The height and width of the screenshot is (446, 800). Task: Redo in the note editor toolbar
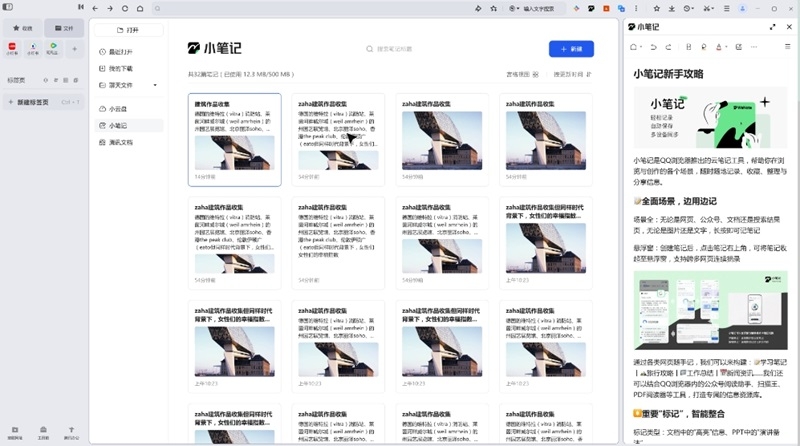pyautogui.click(x=668, y=47)
